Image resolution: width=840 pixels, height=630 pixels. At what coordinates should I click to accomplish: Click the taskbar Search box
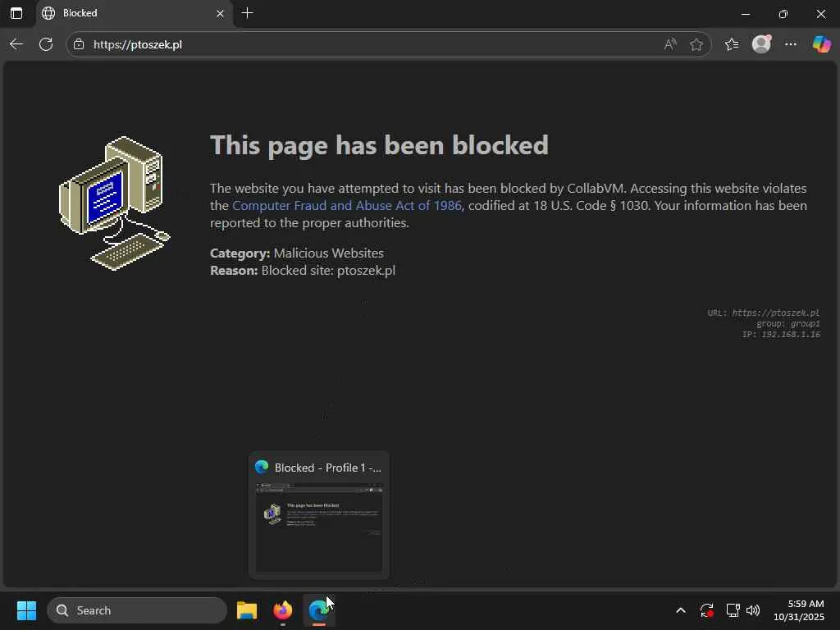tap(137, 610)
